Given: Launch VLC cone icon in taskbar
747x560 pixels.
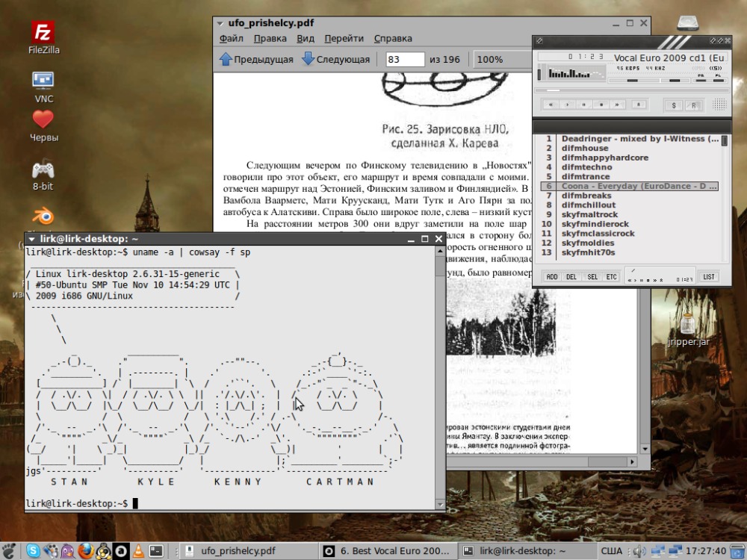Looking at the screenshot, I should coord(138,551).
